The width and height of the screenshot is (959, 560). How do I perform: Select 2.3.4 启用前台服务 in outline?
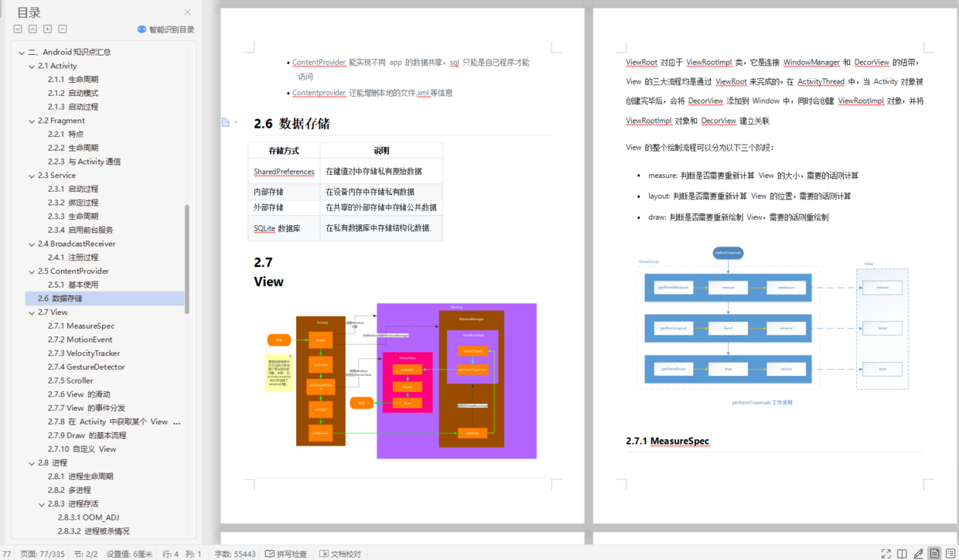(80, 230)
